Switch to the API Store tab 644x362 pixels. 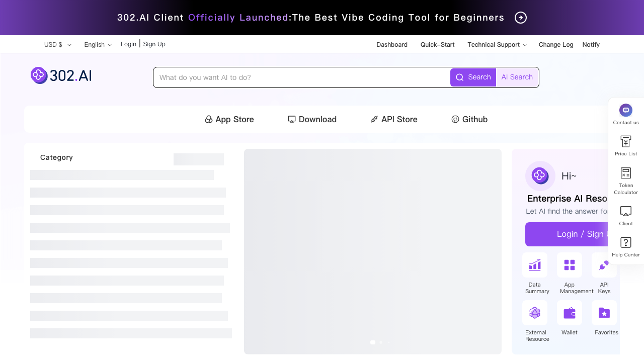click(x=394, y=119)
